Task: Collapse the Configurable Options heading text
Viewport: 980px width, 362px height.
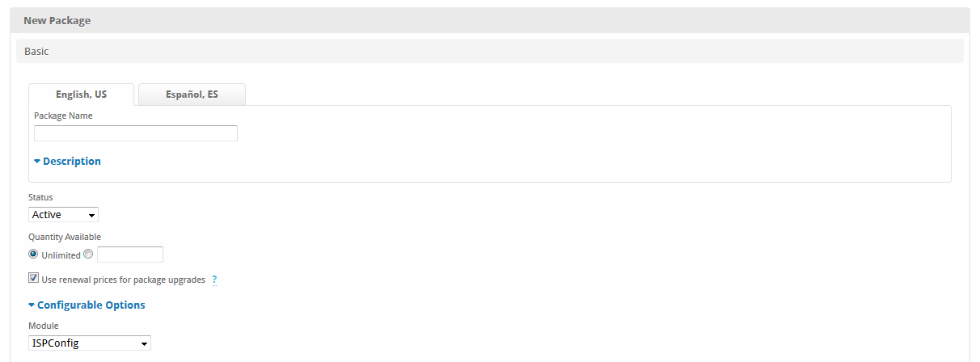Action: pyautogui.click(x=91, y=305)
